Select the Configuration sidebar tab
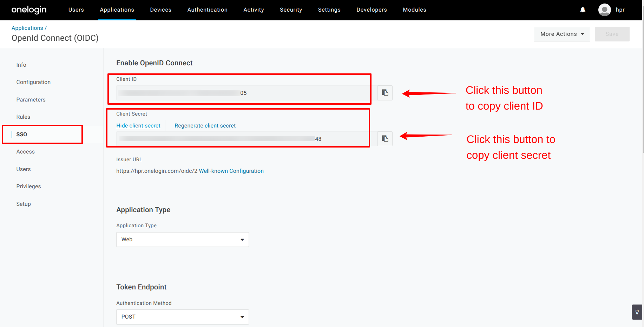 [33, 82]
